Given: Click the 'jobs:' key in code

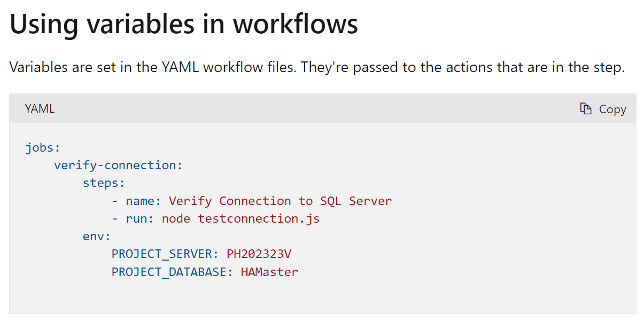Looking at the screenshot, I should point(43,147).
